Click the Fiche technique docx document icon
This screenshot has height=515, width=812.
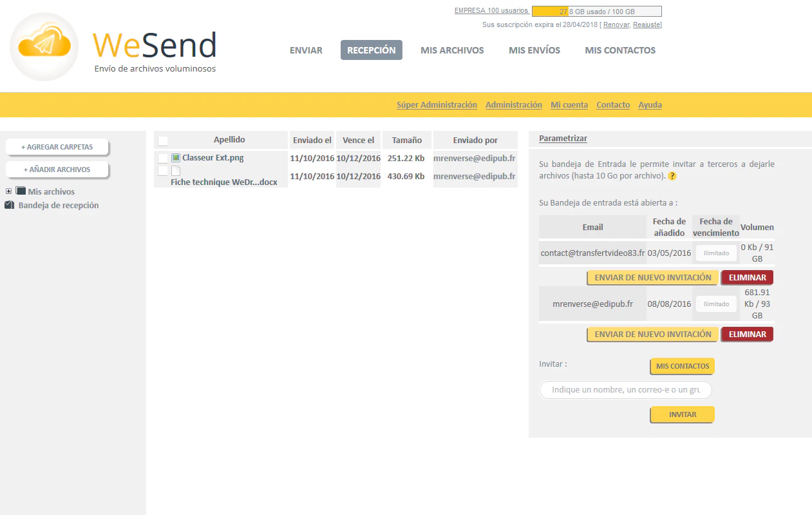point(176,171)
